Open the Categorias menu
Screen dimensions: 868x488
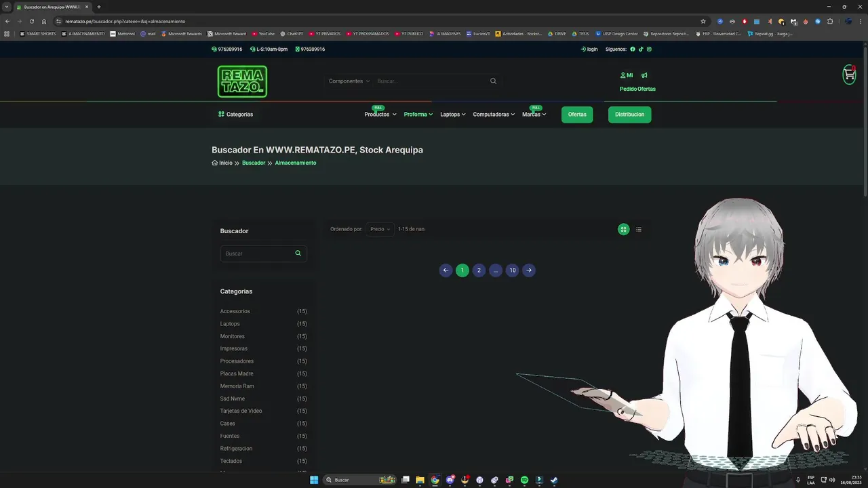[235, 115]
